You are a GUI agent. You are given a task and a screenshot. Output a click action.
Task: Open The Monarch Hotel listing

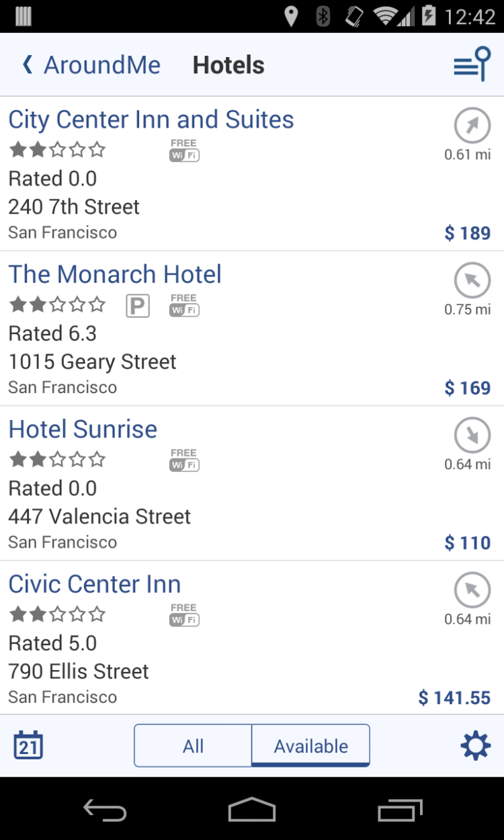pos(115,274)
